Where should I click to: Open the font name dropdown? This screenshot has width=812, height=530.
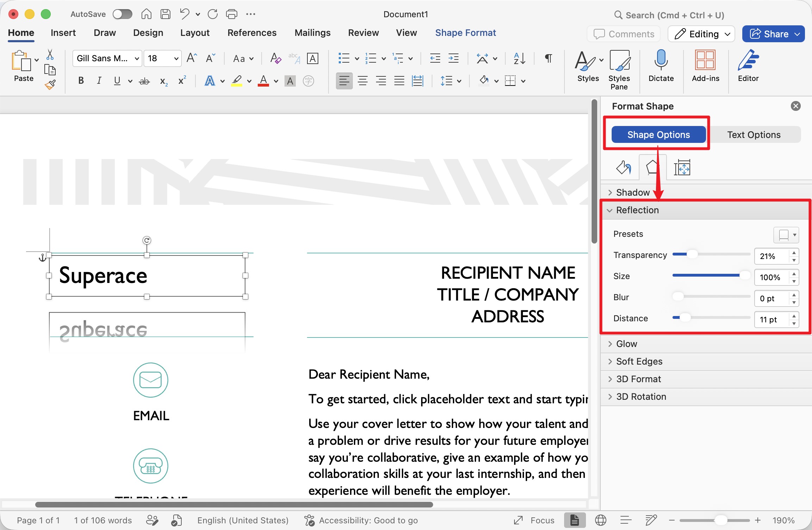tap(137, 58)
